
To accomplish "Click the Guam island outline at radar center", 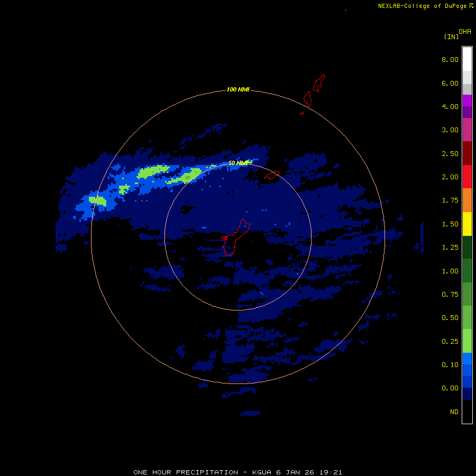I will point(235,237).
